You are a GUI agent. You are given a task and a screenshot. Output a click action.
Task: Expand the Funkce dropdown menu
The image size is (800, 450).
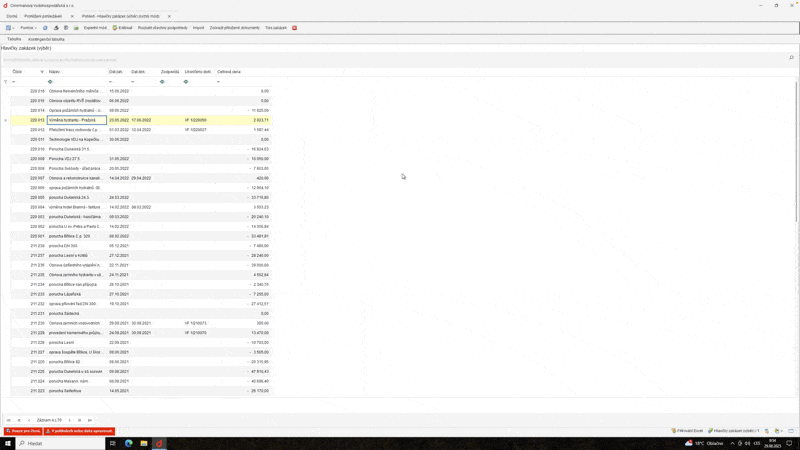(x=28, y=28)
